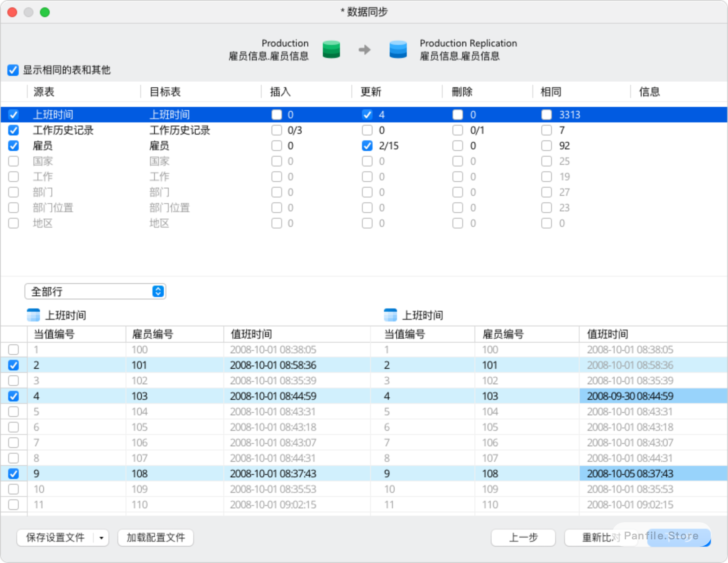
Task: Check insert checkbox for 工作历史记录 showing 0/3
Action: pos(277,130)
